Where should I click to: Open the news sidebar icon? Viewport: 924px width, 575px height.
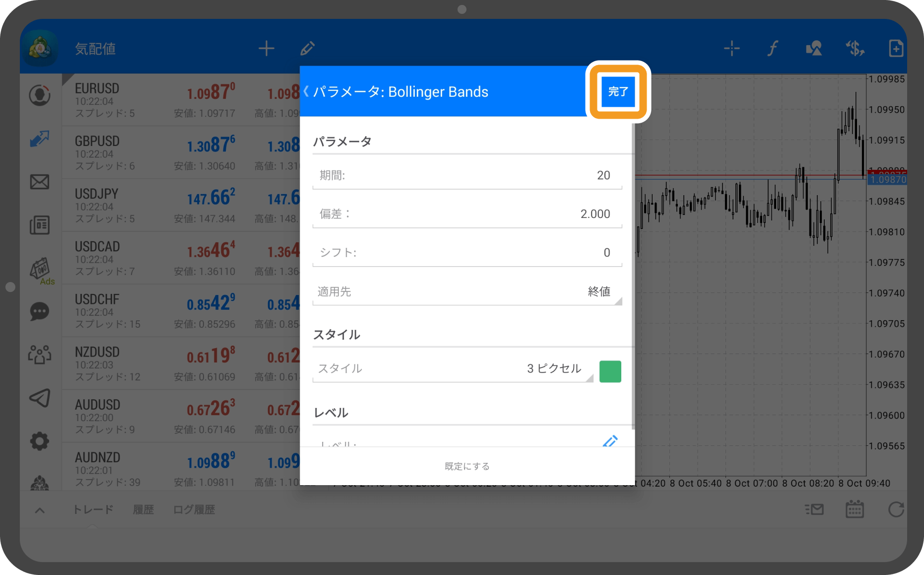[40, 225]
